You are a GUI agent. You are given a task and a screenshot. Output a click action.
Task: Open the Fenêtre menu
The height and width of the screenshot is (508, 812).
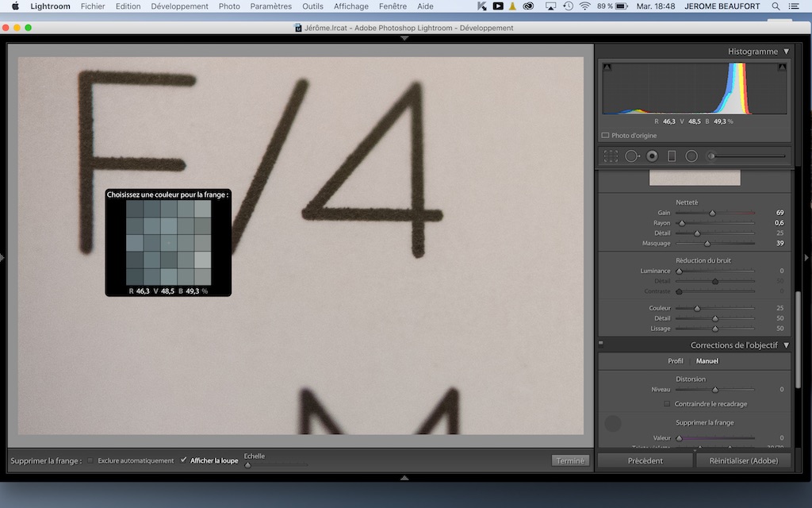393,6
